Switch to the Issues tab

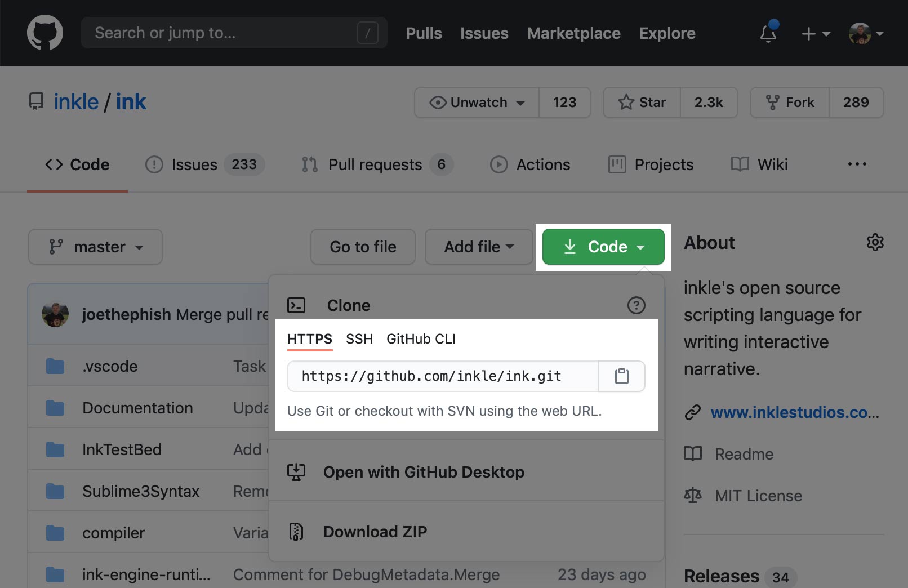click(205, 164)
